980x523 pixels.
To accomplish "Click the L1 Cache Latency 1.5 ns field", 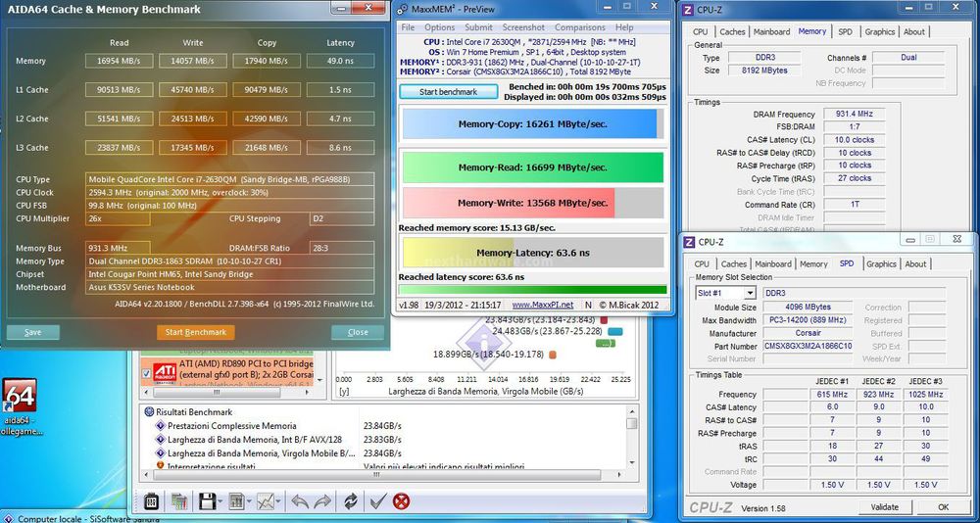I will click(340, 89).
